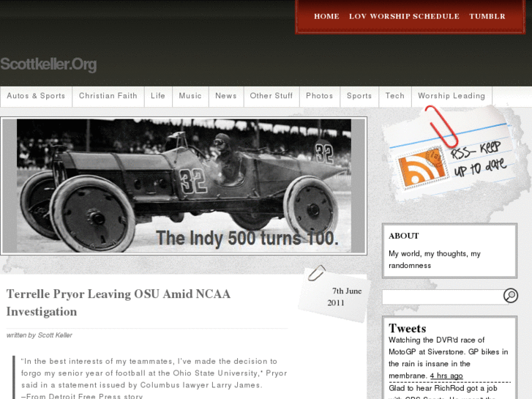Image resolution: width=532 pixels, height=399 pixels.
Task: Click the ABOUT sidebar heading
Action: click(404, 236)
